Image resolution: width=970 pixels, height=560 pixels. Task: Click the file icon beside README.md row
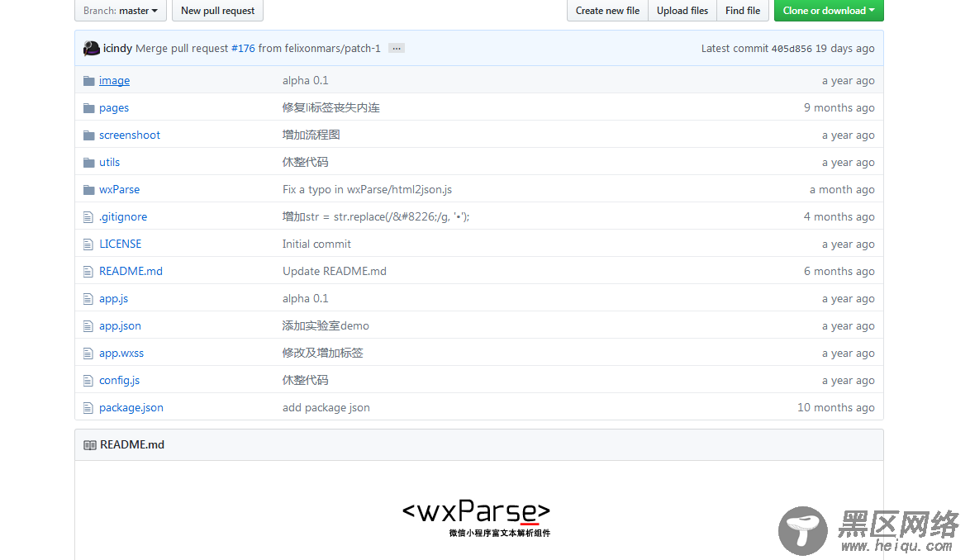(x=88, y=272)
